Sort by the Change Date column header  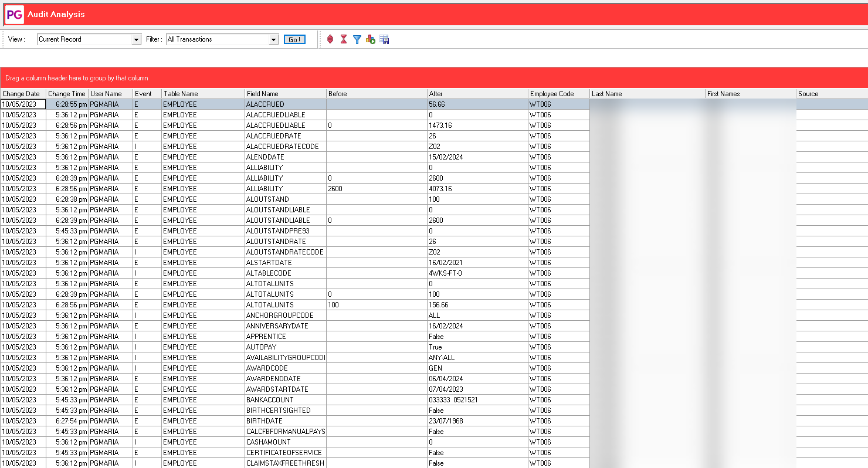(22, 94)
